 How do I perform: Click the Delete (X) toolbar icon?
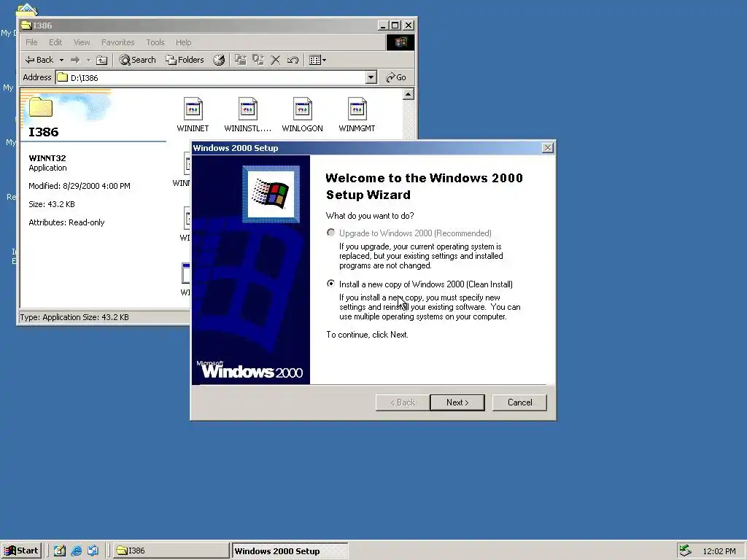275,60
